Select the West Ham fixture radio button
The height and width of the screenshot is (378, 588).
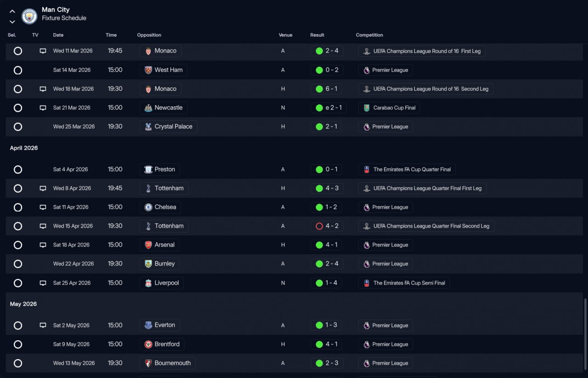coord(18,70)
